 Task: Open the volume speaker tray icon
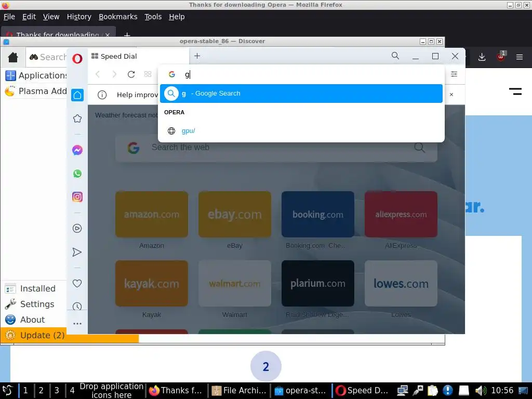pos(481,391)
